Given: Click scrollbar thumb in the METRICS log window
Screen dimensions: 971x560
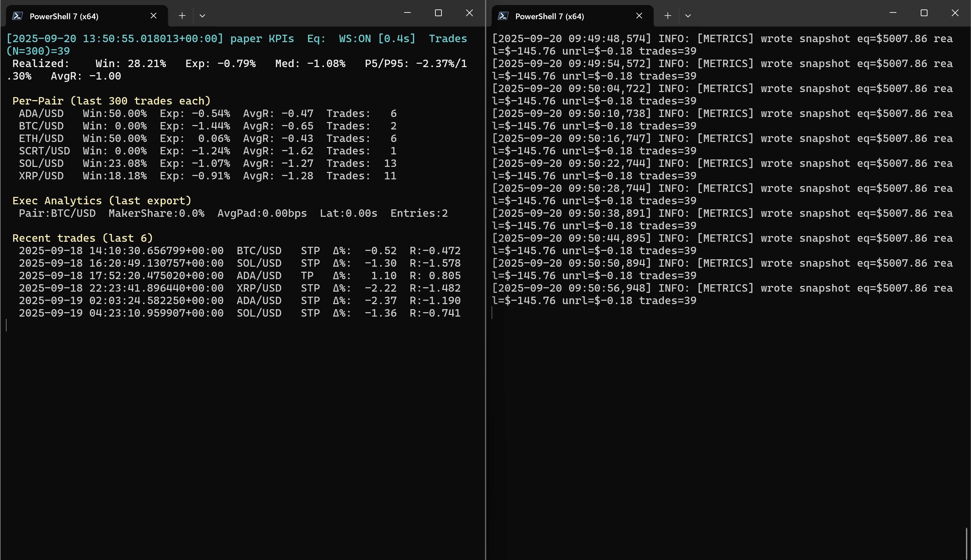Looking at the screenshot, I should [966, 543].
